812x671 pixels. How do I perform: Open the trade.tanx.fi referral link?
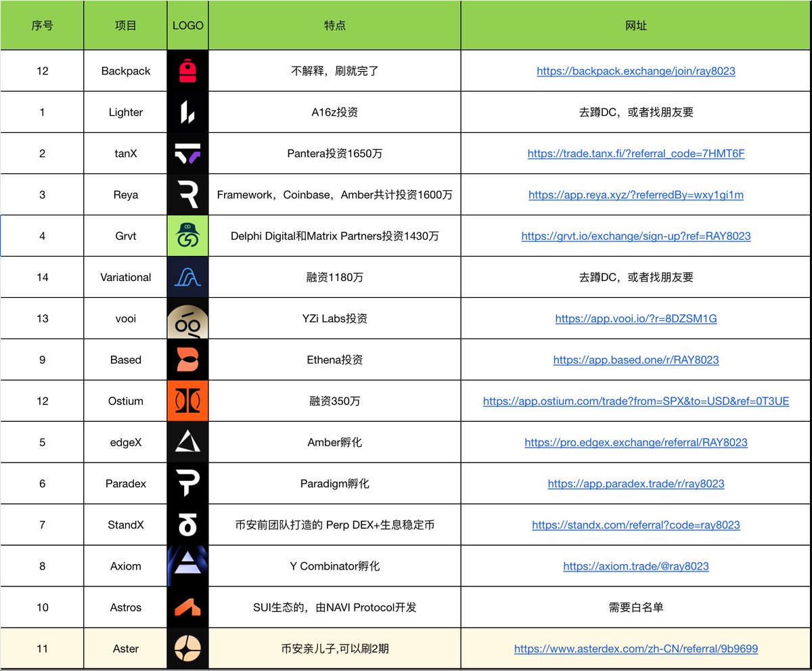point(636,154)
